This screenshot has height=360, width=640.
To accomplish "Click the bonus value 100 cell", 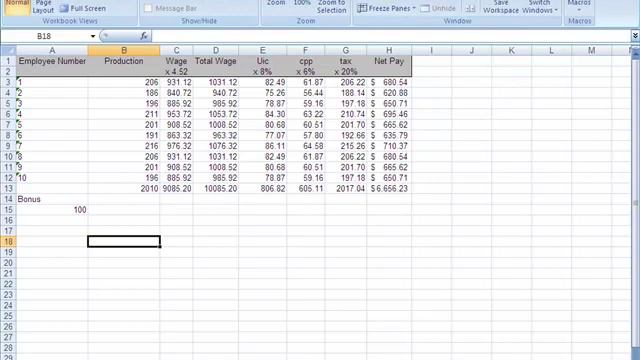I will [52, 210].
